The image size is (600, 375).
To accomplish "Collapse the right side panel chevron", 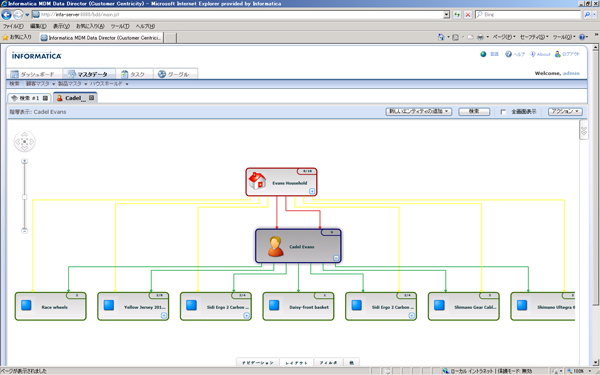I will tap(584, 131).
